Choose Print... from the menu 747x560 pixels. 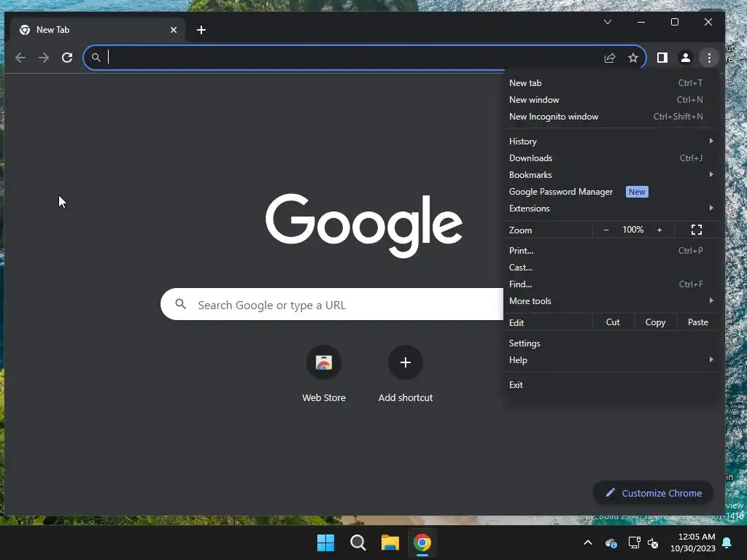[x=611, y=251]
